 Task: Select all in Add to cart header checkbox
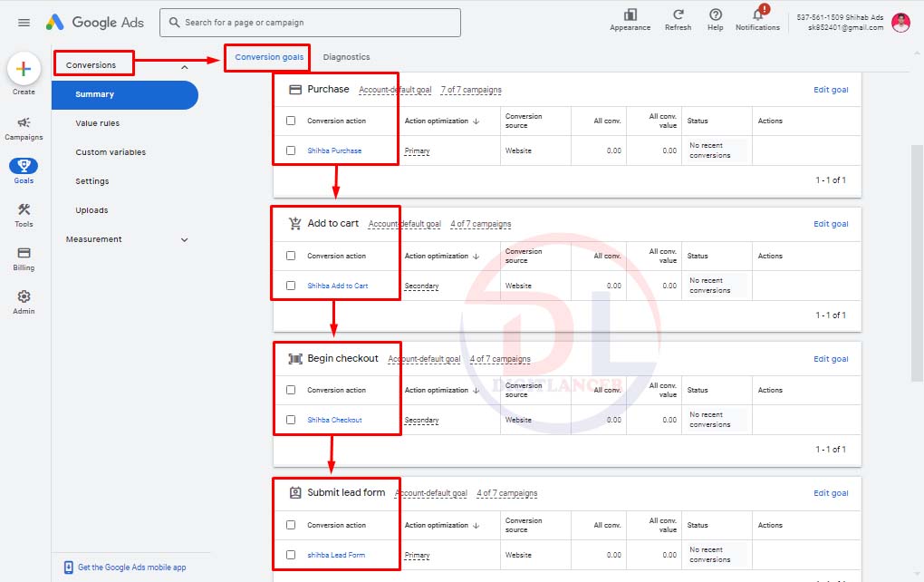291,256
